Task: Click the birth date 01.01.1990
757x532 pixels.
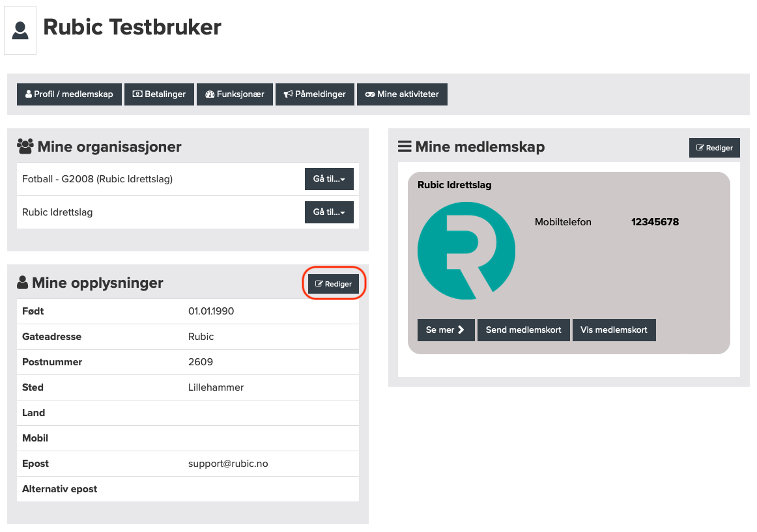Action: (x=211, y=311)
